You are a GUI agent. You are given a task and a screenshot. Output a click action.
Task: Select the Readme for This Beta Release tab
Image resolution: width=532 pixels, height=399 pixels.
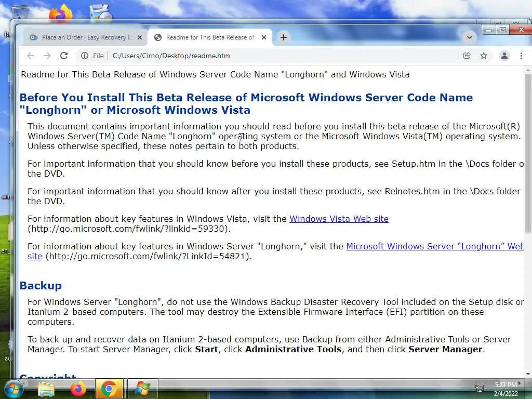[210, 37]
